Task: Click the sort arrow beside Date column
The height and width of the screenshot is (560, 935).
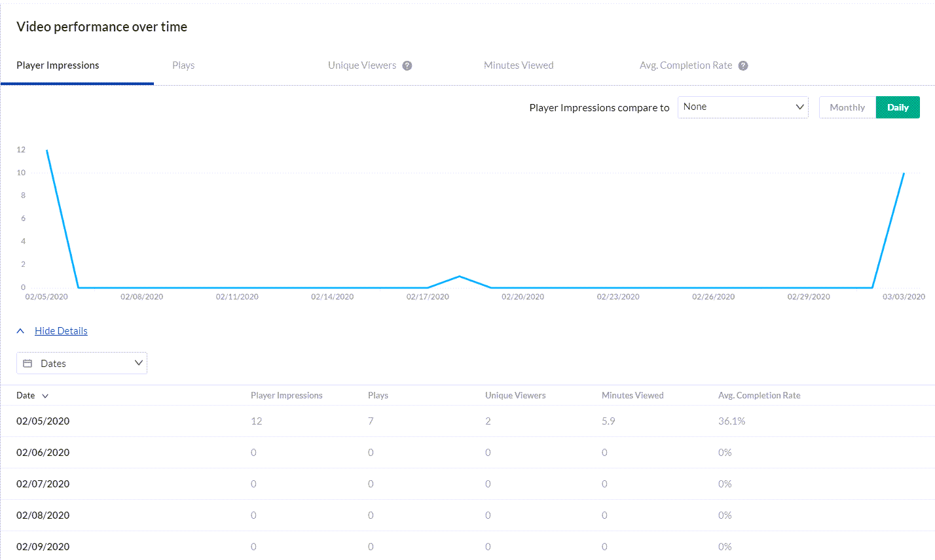Action: 45,396
